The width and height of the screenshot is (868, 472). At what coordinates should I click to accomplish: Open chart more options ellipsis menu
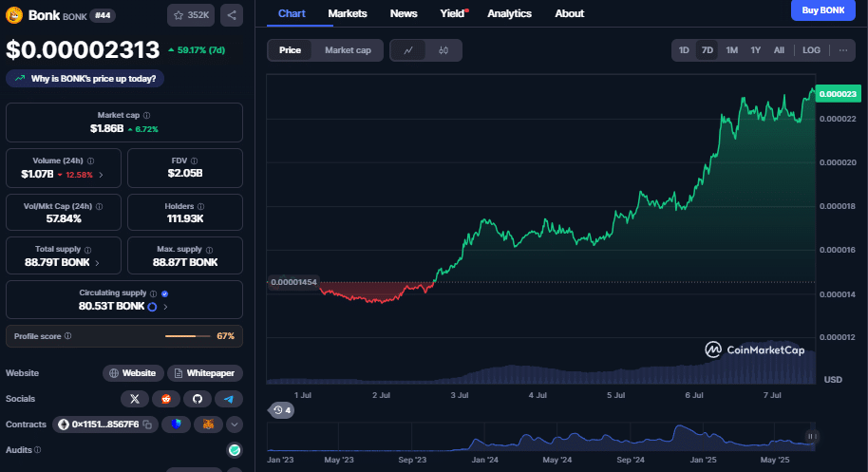[x=843, y=50]
